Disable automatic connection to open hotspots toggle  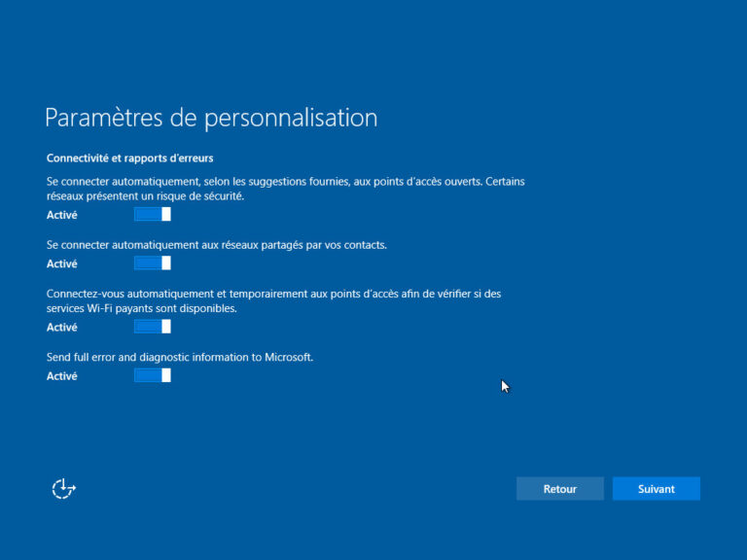[x=152, y=215]
